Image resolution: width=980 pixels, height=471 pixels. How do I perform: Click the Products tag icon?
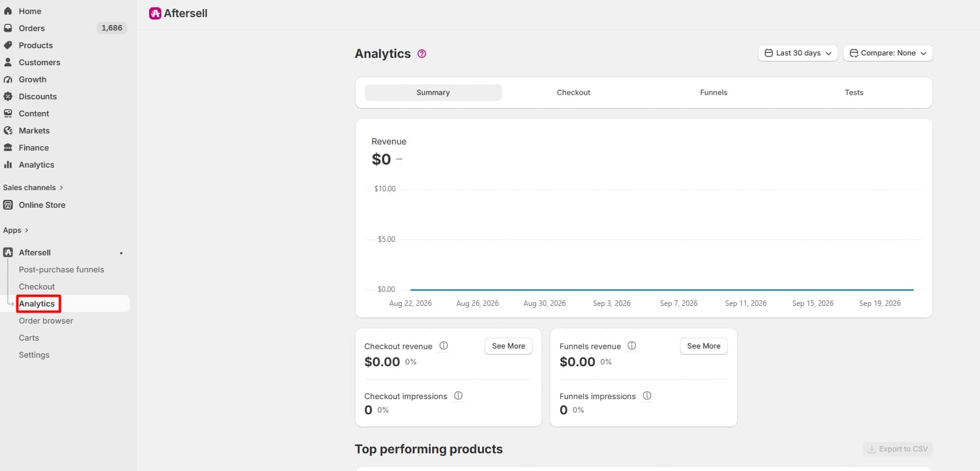[x=8, y=45]
